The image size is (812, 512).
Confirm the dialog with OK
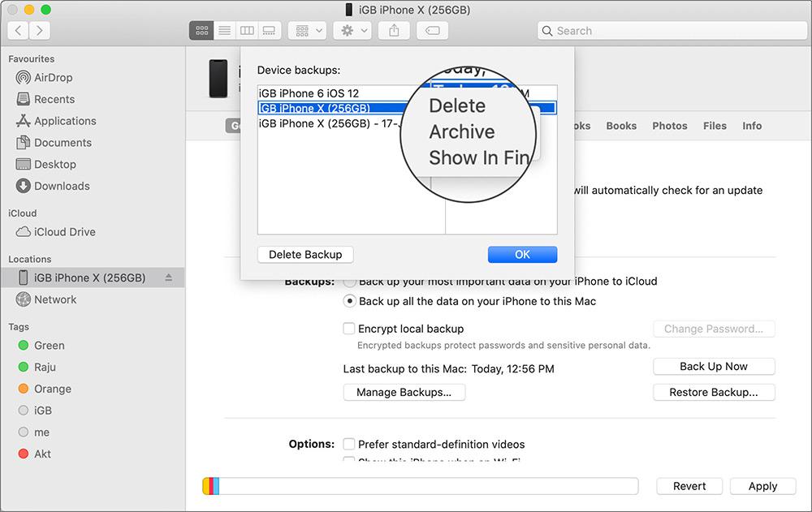point(522,255)
